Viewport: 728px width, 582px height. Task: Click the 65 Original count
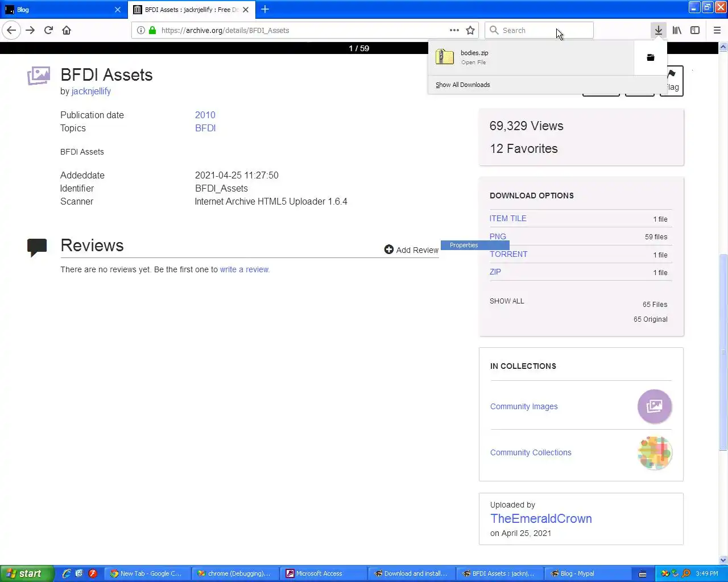[x=651, y=319]
